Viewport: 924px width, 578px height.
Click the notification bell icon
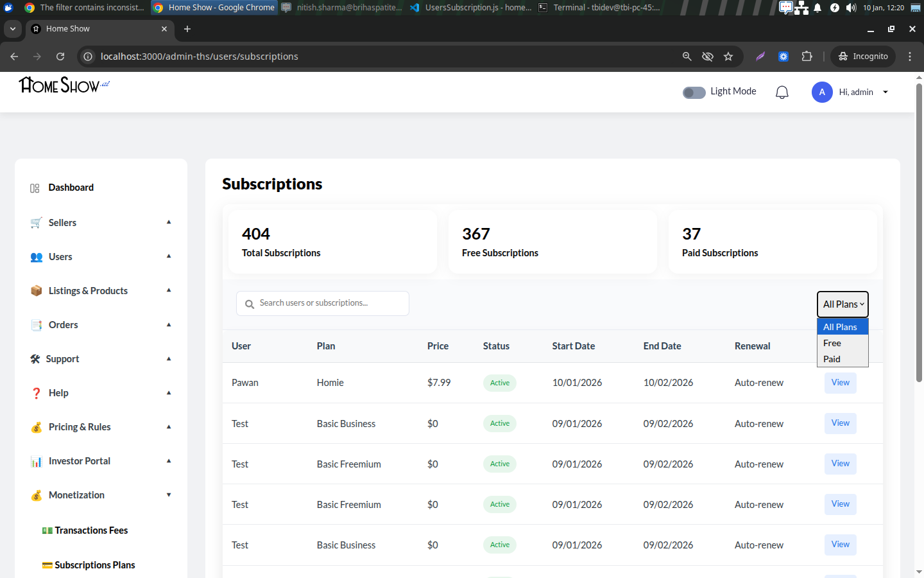[782, 92]
